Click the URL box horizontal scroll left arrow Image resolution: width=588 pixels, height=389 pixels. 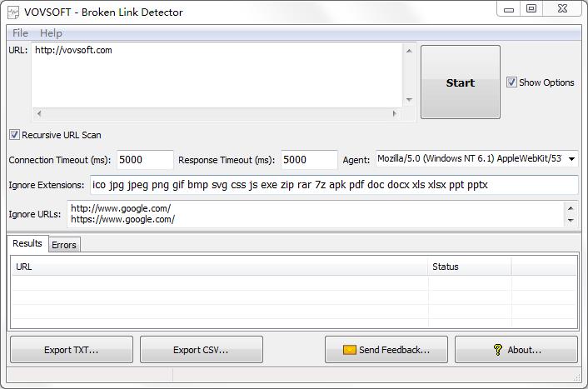[x=39, y=113]
